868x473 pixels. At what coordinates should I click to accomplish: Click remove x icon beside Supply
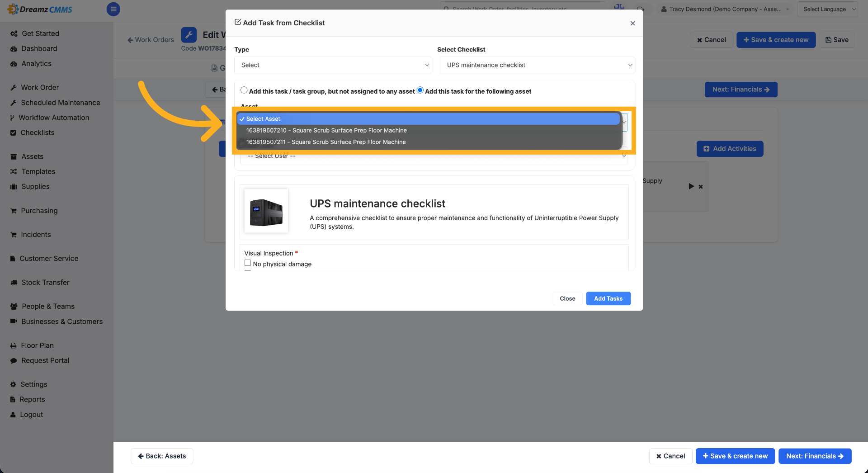point(701,187)
